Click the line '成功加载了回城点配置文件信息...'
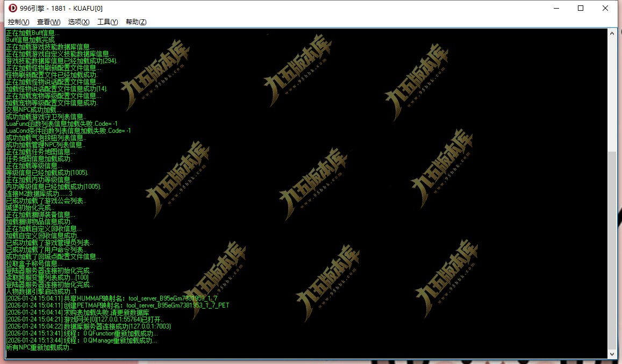This screenshot has height=364, width=622. point(54,256)
